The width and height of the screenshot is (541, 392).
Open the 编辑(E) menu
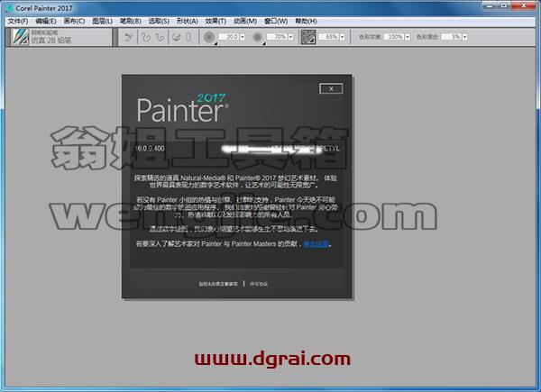[x=46, y=22]
